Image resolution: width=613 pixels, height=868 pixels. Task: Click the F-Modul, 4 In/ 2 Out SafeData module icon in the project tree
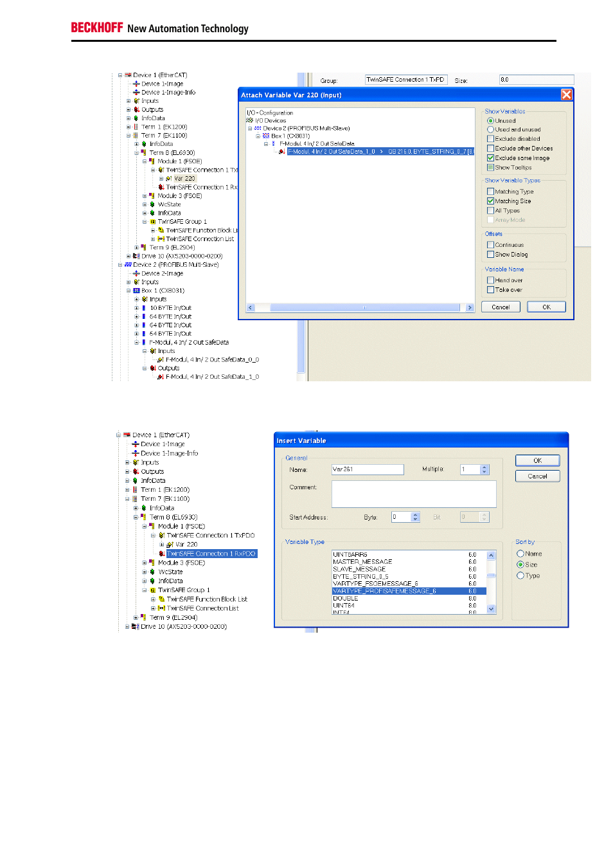click(144, 343)
